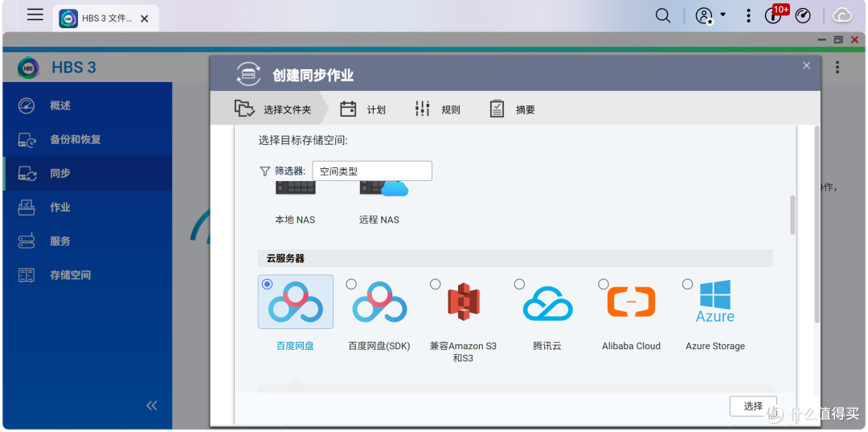The width and height of the screenshot is (868, 432).
Task: Click the 百度网盘(SDK) cloud logo
Action: coord(379,303)
